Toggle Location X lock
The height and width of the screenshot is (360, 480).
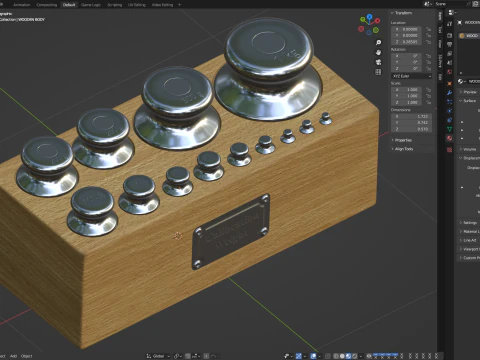tap(429, 29)
